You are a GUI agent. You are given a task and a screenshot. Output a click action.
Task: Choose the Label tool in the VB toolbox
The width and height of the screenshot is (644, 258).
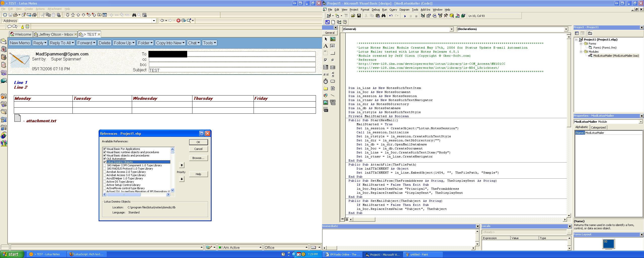[x=326, y=46]
